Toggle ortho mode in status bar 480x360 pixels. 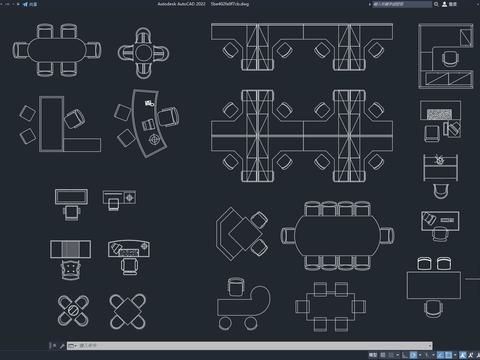[405, 355]
